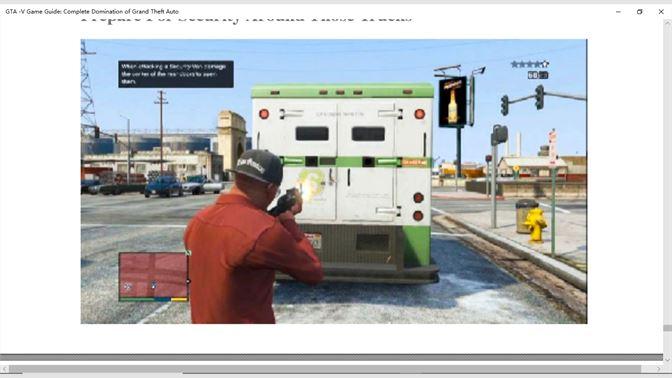Click the security truck gameplay screenshot

click(x=334, y=181)
